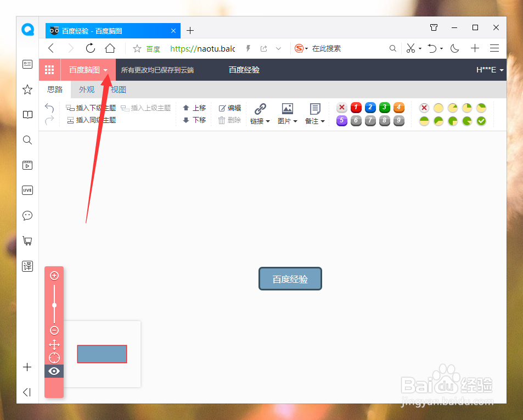Click the picture insert icon

[288, 109]
